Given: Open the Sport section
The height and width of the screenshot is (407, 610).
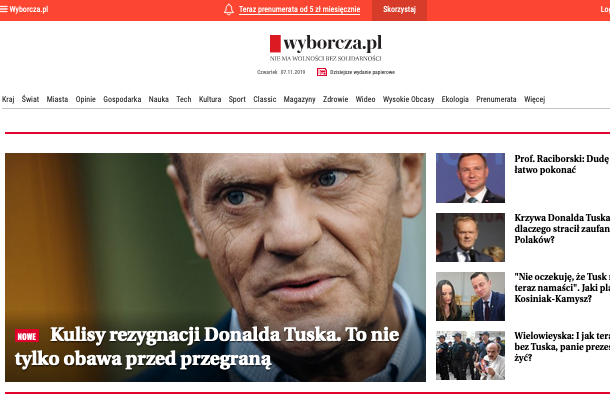Looking at the screenshot, I should (237, 99).
